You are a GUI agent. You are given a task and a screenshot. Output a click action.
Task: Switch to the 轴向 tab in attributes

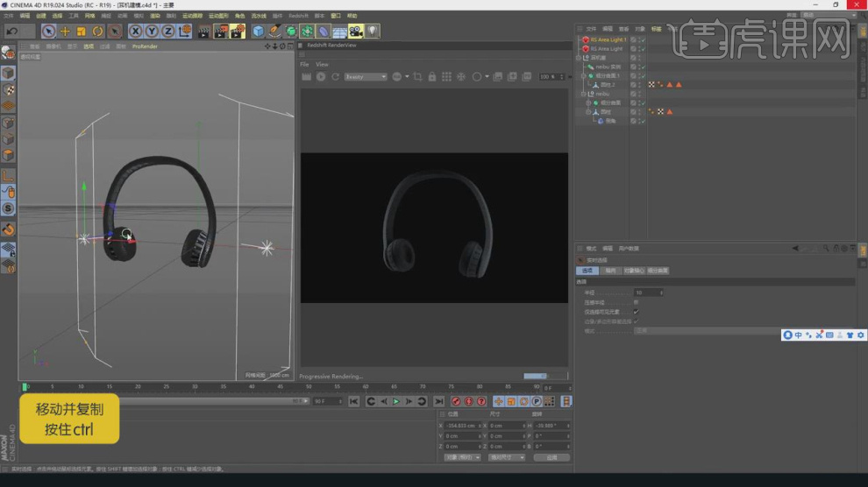click(x=610, y=271)
